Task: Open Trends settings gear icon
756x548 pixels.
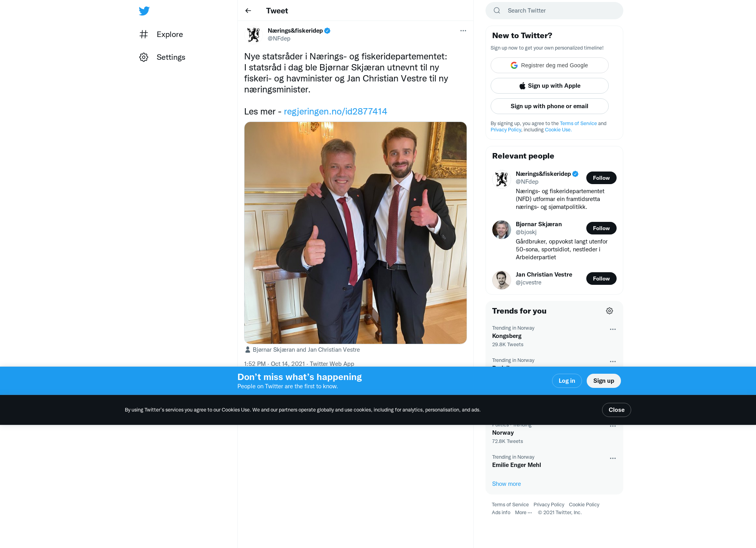Action: pyautogui.click(x=610, y=311)
